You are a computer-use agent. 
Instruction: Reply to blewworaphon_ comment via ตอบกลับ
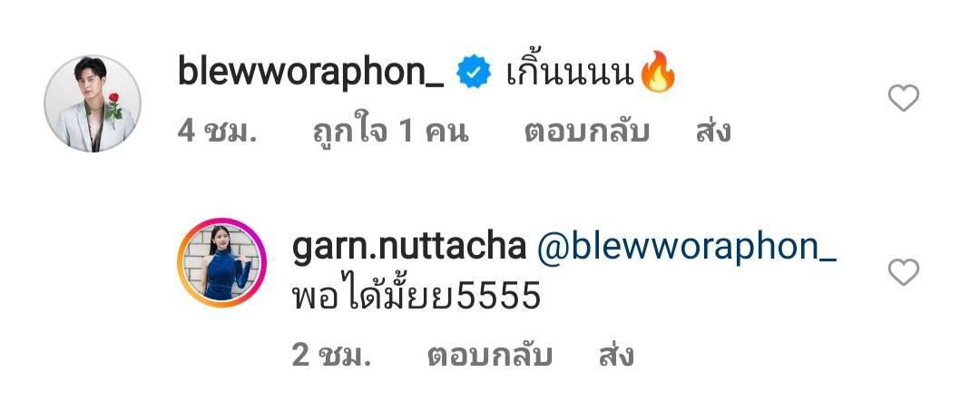point(586,132)
